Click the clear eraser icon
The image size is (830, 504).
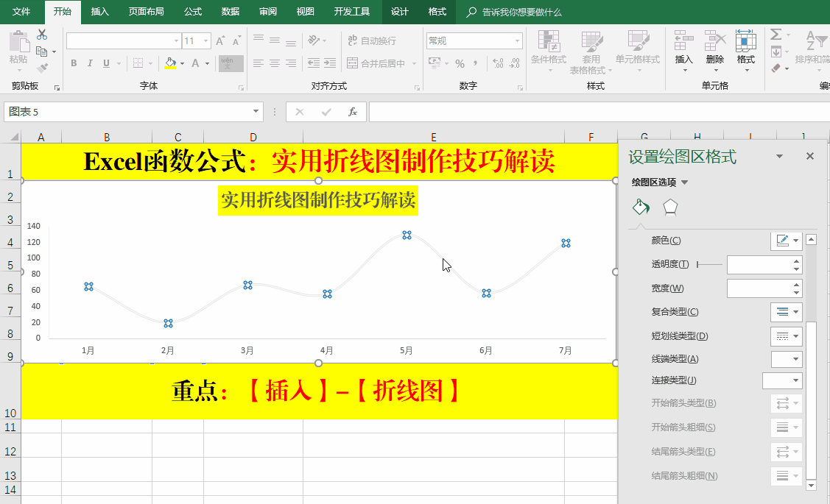coord(776,68)
